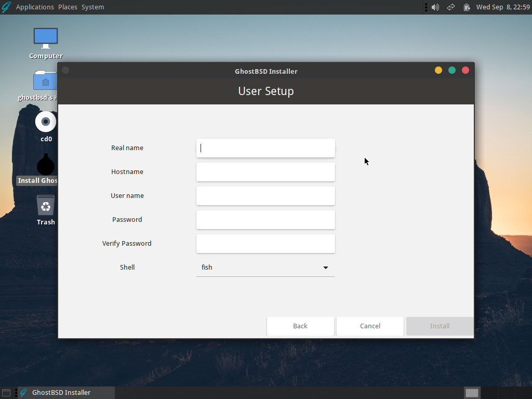Viewport: 532px width, 399px height.
Task: Select the cd0 disc icon
Action: point(46,127)
